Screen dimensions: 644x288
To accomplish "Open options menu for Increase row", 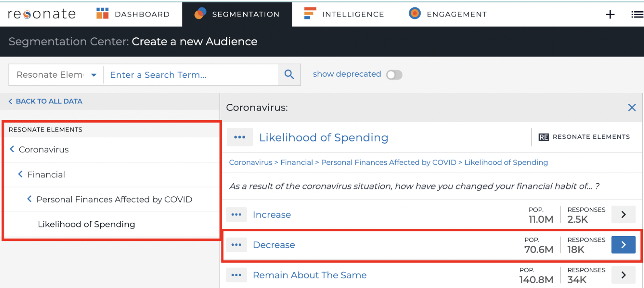I will tap(236, 215).
